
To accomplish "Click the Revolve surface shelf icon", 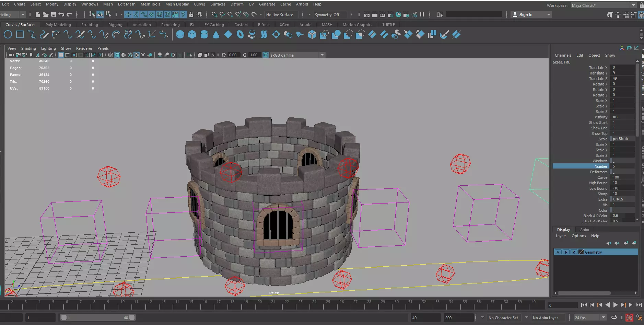I will tap(252, 34).
